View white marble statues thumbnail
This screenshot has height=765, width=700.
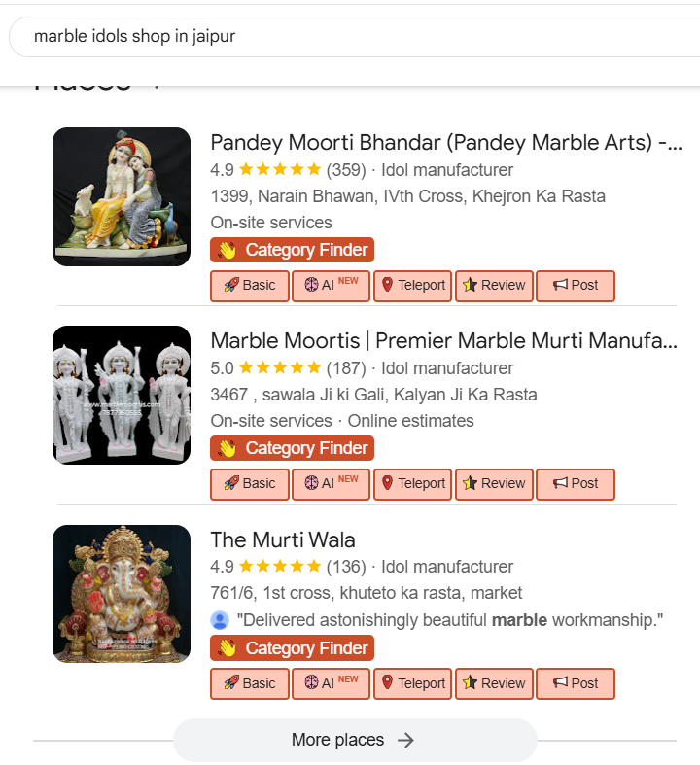click(x=122, y=395)
